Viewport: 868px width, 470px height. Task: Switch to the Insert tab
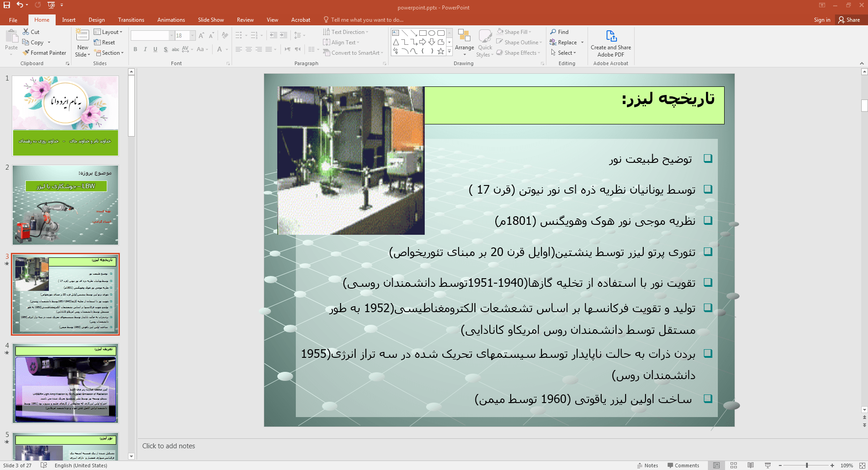click(69, 20)
